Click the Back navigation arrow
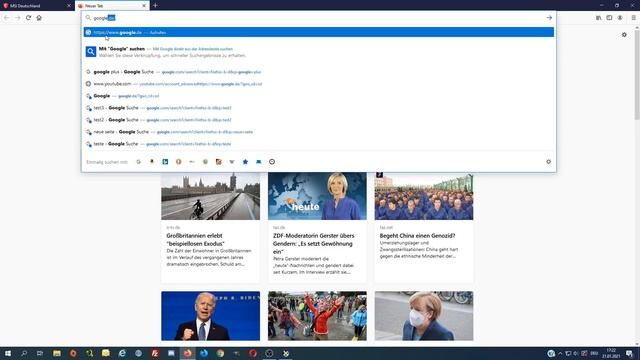Image resolution: width=640 pixels, height=360 pixels. click(7, 18)
